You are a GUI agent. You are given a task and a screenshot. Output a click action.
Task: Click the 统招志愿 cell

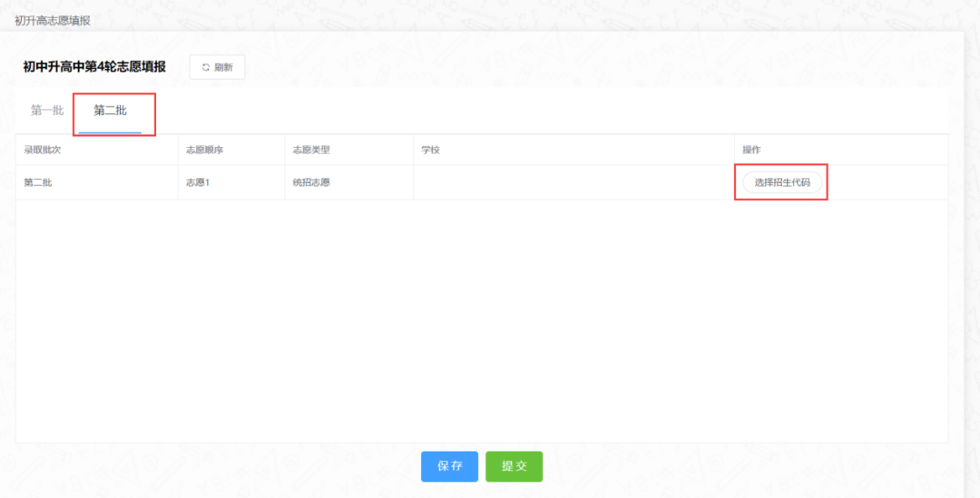click(x=311, y=182)
